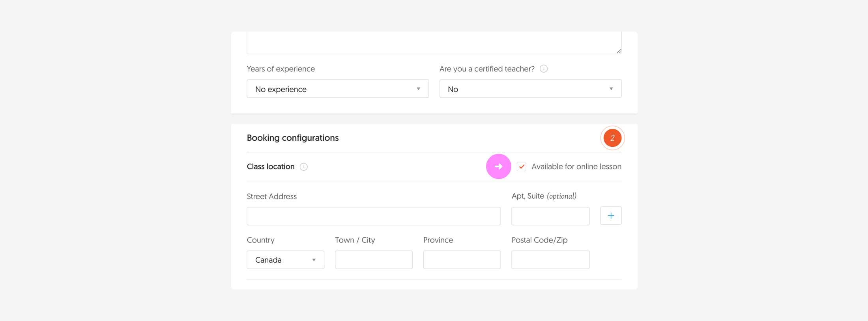Click the certified teacher info icon

pyautogui.click(x=544, y=69)
